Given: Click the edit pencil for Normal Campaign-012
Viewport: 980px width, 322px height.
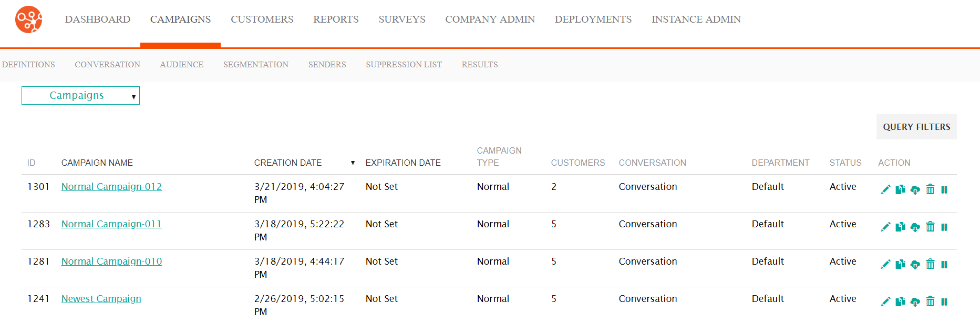Looking at the screenshot, I should [x=885, y=190].
